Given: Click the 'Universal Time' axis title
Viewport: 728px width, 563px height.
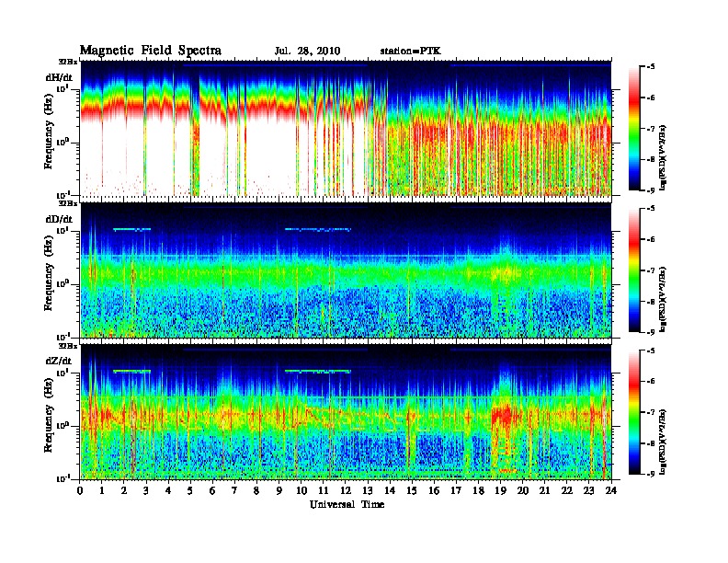Looking at the screenshot, I should pyautogui.click(x=347, y=504).
